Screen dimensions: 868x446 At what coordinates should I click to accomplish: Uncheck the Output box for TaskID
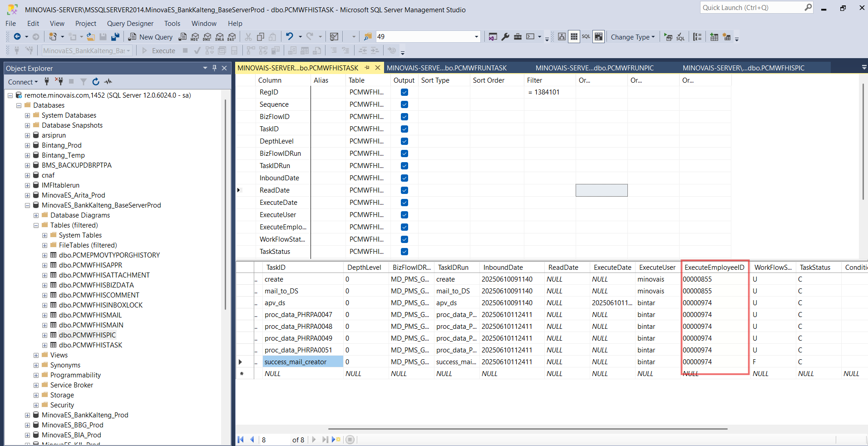404,129
